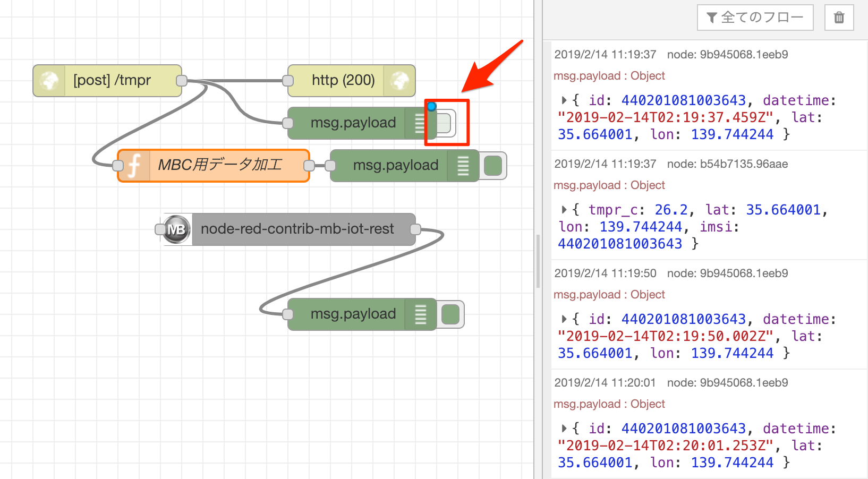868x479 pixels.
Task: Open the 全てのフロー filter button
Action: tap(755, 18)
